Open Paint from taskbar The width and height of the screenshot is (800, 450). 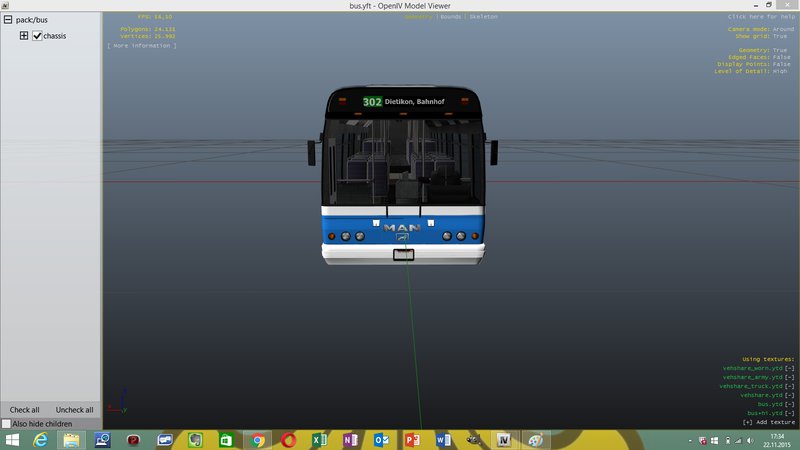(535, 440)
